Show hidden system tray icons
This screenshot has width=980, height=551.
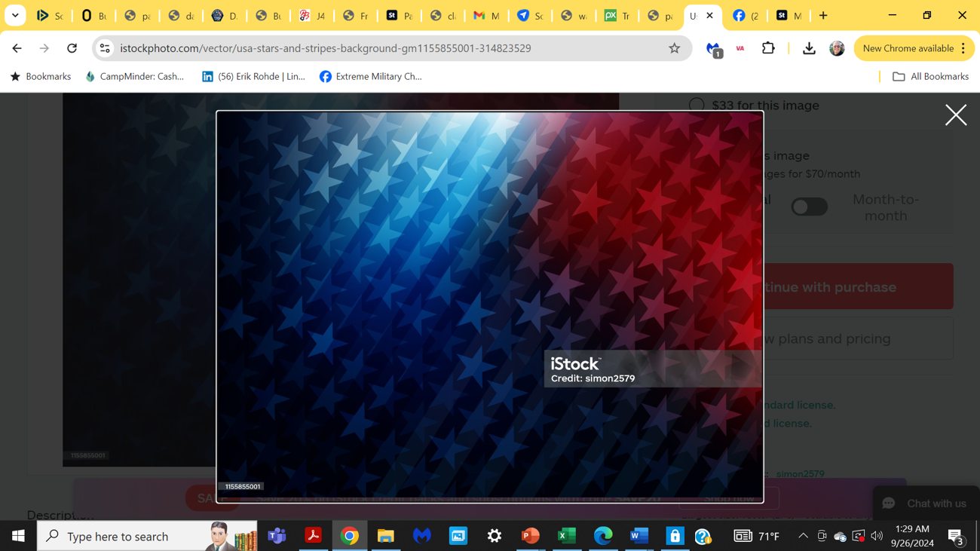point(803,536)
